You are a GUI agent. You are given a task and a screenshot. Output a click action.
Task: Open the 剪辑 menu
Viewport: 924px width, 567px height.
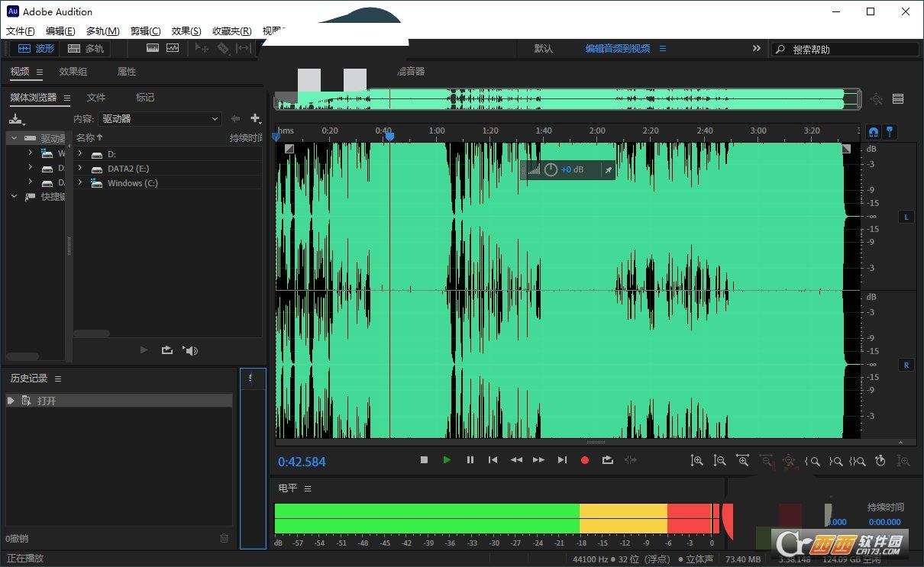(x=145, y=31)
